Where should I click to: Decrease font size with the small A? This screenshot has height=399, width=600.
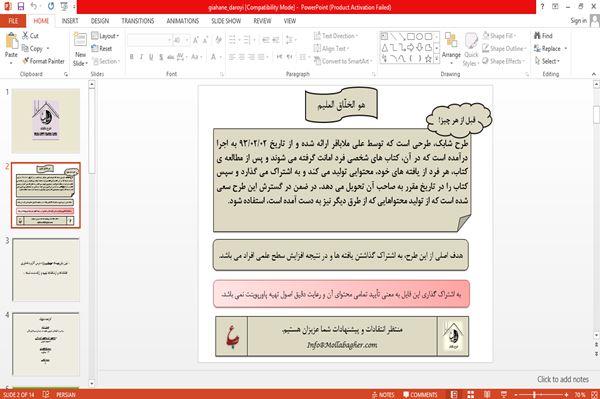(206, 40)
